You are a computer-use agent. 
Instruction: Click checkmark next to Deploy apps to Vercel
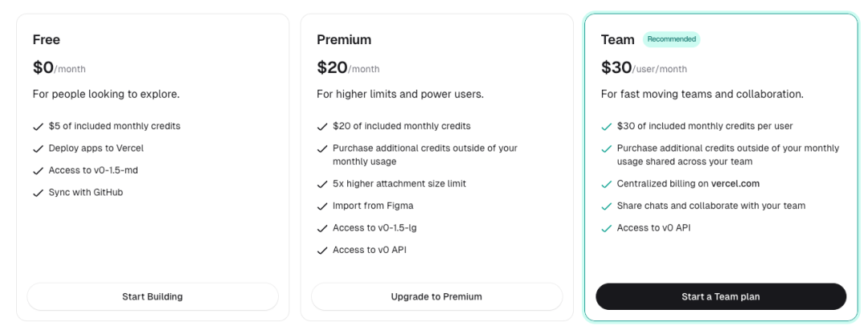tap(38, 149)
